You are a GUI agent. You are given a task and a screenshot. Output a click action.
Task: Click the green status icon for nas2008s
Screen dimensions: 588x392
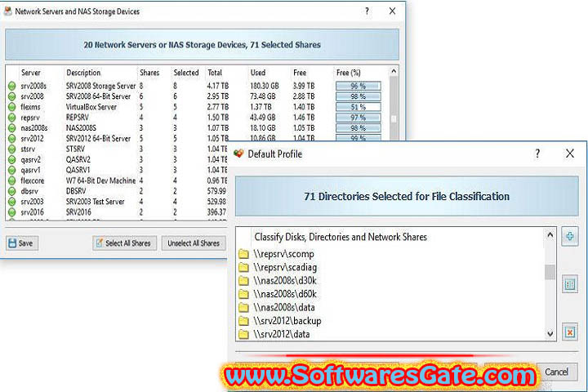pyautogui.click(x=12, y=128)
